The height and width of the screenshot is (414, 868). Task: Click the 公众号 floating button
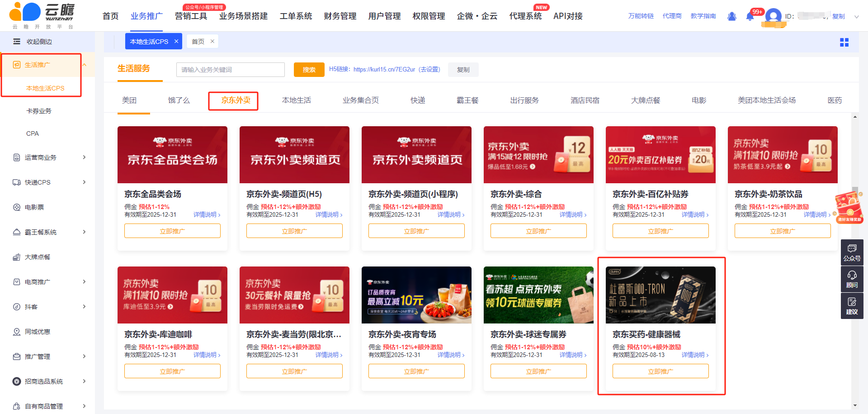(x=852, y=253)
